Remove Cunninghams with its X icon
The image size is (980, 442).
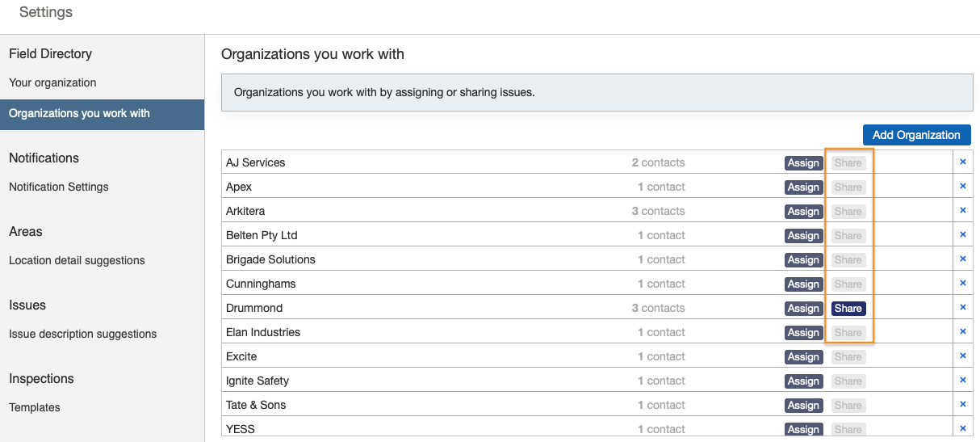coord(962,283)
